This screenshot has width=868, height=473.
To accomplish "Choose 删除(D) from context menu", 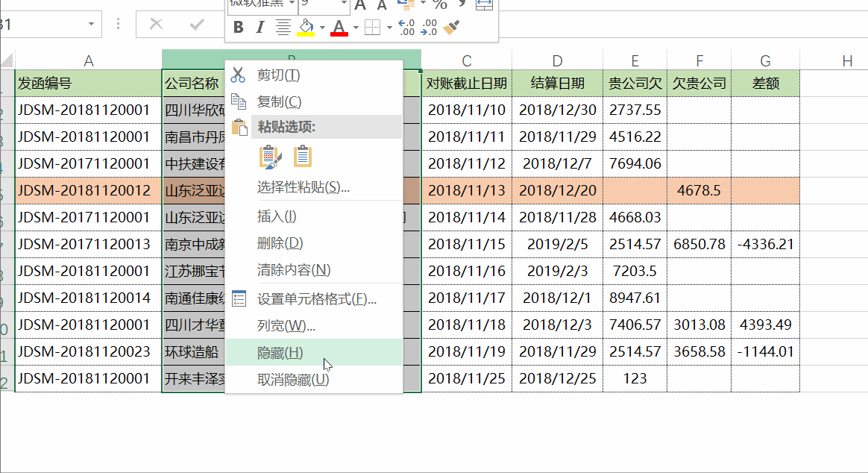I will click(314, 243).
